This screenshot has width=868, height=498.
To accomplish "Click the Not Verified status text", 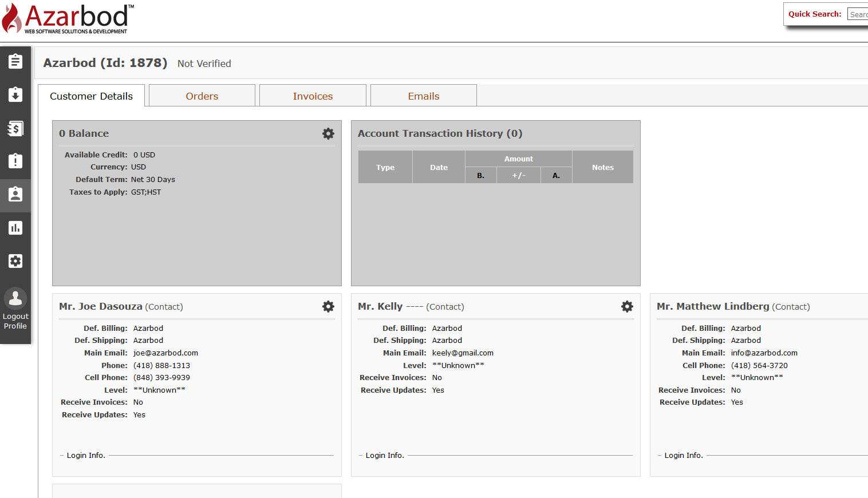I will tap(204, 64).
